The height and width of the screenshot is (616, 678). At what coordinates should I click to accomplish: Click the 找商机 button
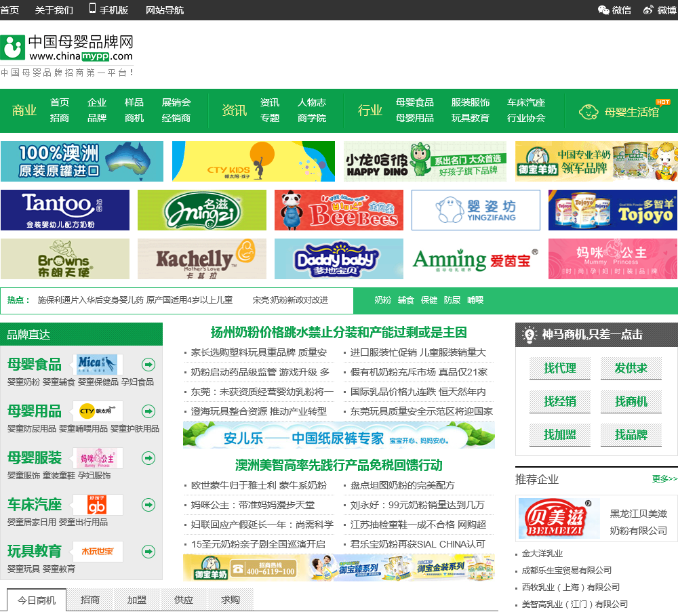pyautogui.click(x=631, y=402)
